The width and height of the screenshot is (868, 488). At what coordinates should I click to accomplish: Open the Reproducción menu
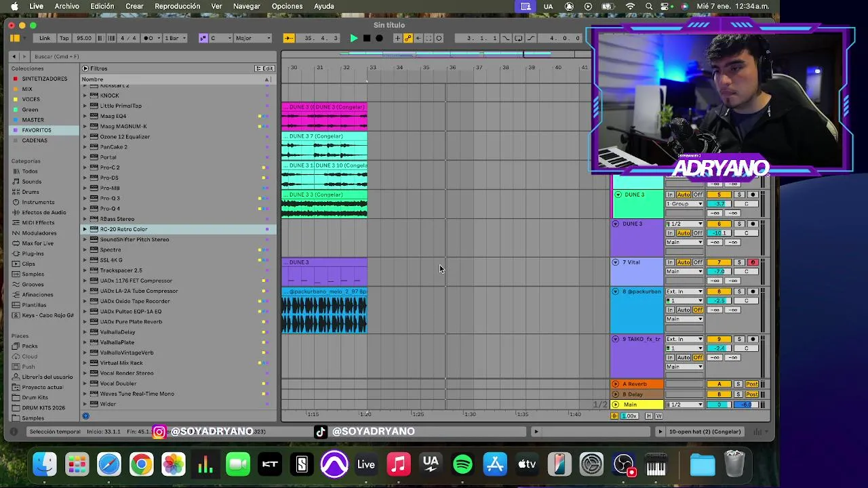pos(178,6)
